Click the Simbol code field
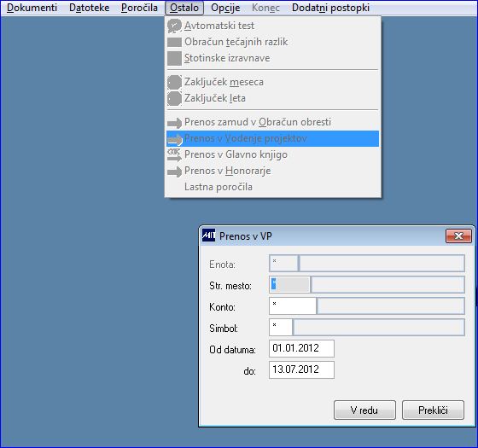 point(281,328)
